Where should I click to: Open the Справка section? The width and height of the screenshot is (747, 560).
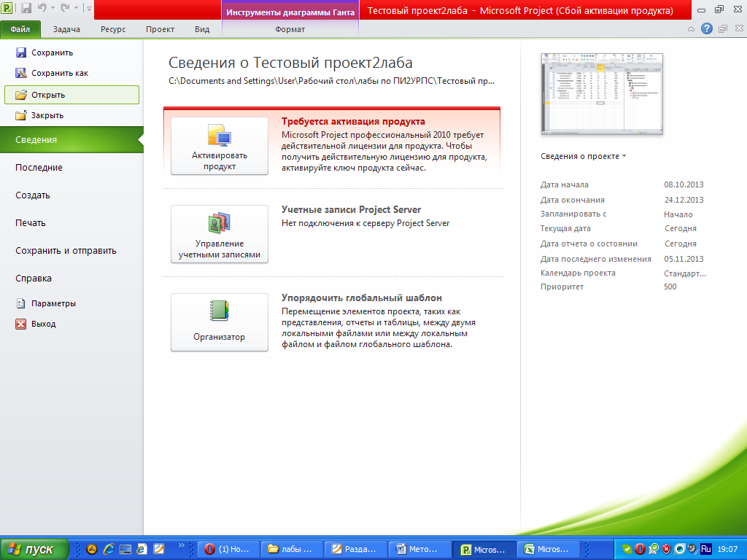(x=34, y=278)
